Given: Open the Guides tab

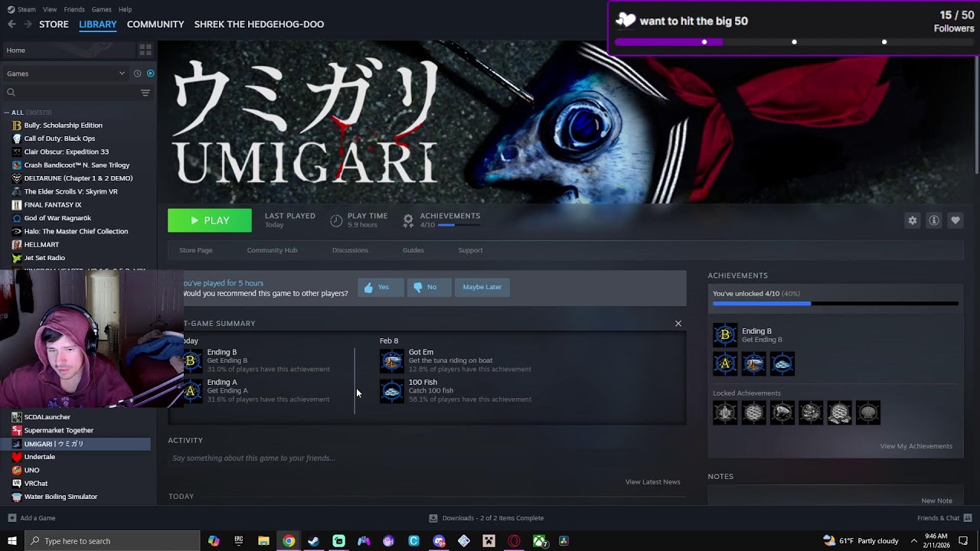Looking at the screenshot, I should click(413, 250).
